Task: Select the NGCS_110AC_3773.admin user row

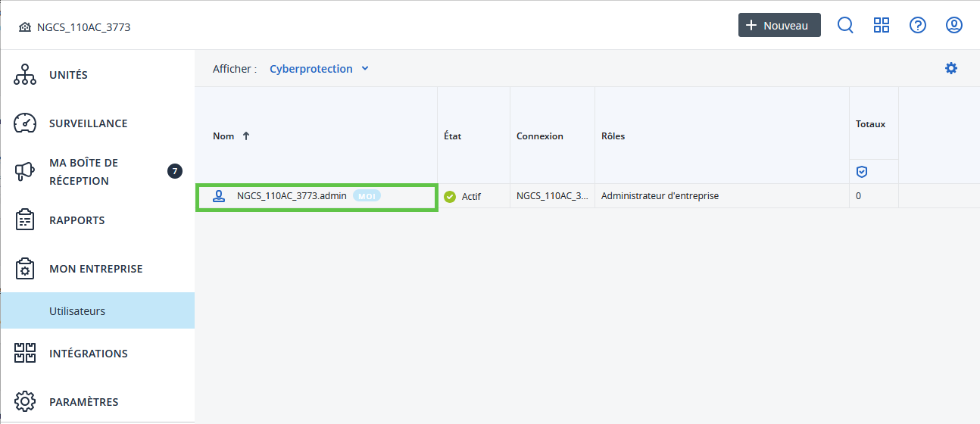Action: point(292,196)
